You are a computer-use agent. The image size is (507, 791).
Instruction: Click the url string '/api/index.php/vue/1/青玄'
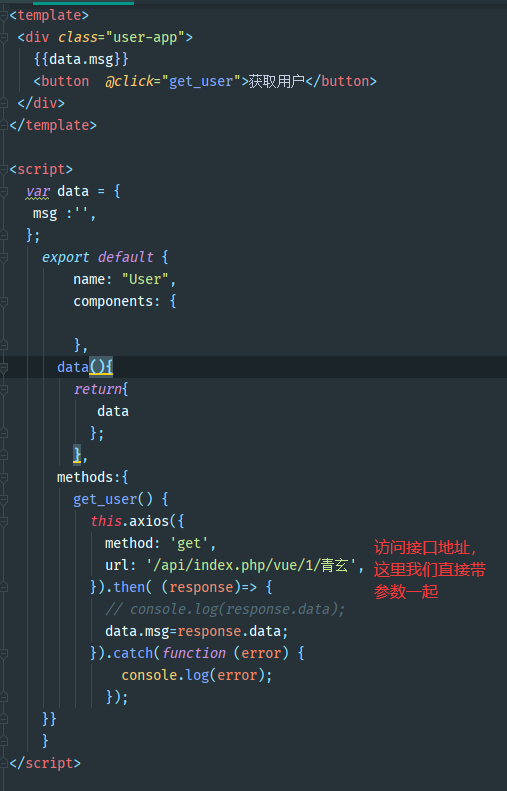[x=251, y=566]
